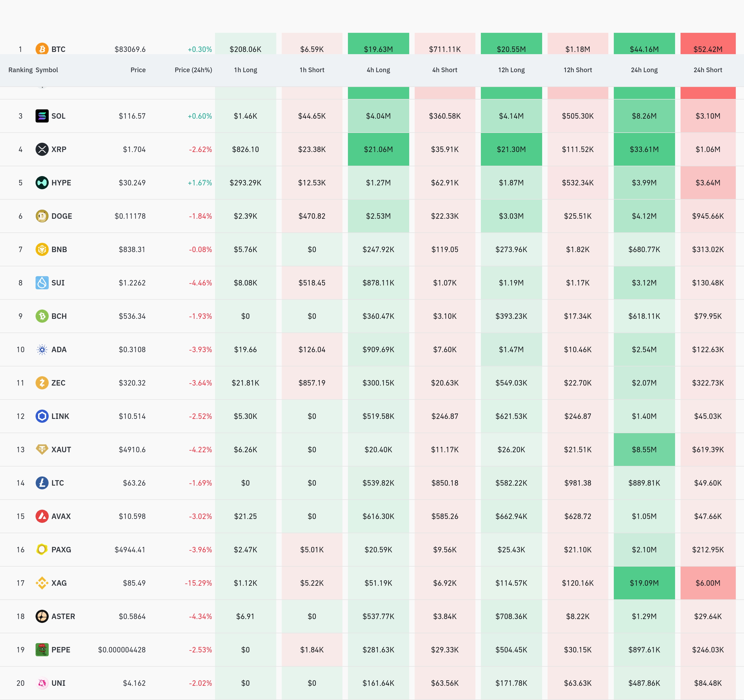Sort by the 24h Long column header
The width and height of the screenshot is (744, 700).
pos(644,70)
